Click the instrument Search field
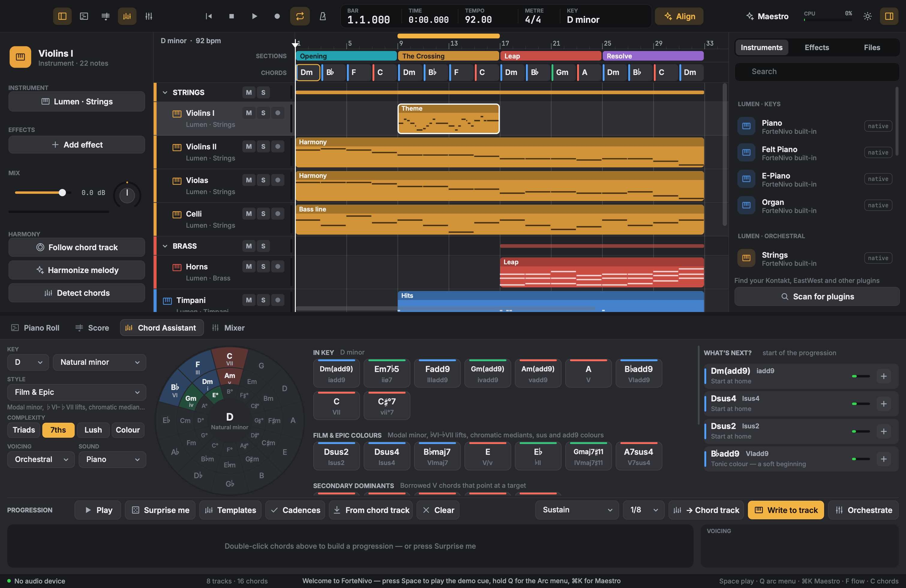 pyautogui.click(x=817, y=71)
